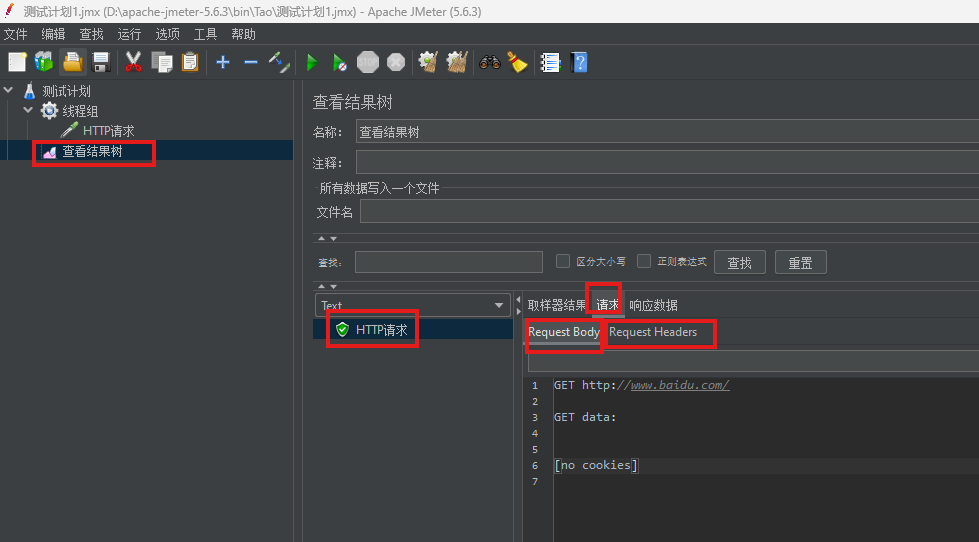Image resolution: width=979 pixels, height=542 pixels.
Task: Click the Cut scissors icon
Action: (133, 62)
